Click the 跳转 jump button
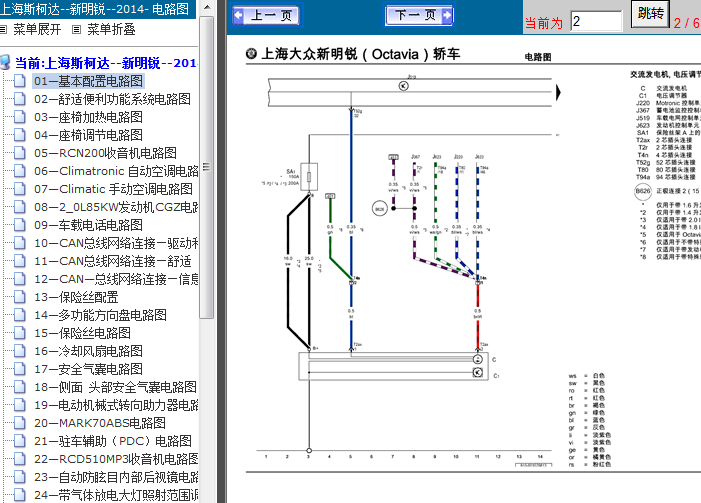701x503 pixels. [650, 14]
